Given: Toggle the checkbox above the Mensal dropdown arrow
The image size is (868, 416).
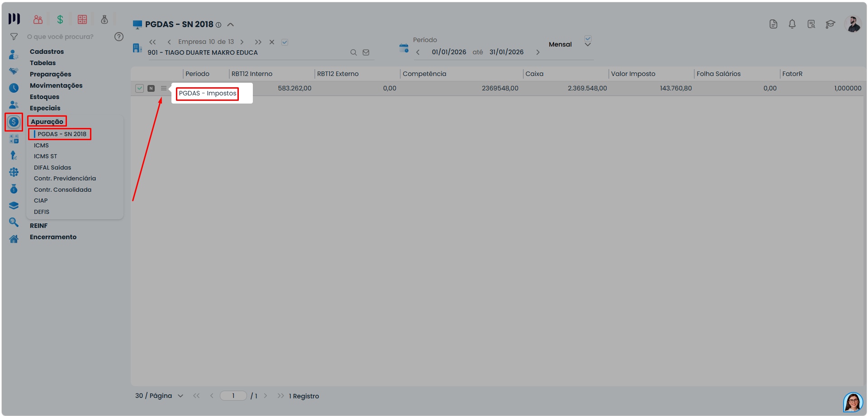Looking at the screenshot, I should pyautogui.click(x=588, y=38).
